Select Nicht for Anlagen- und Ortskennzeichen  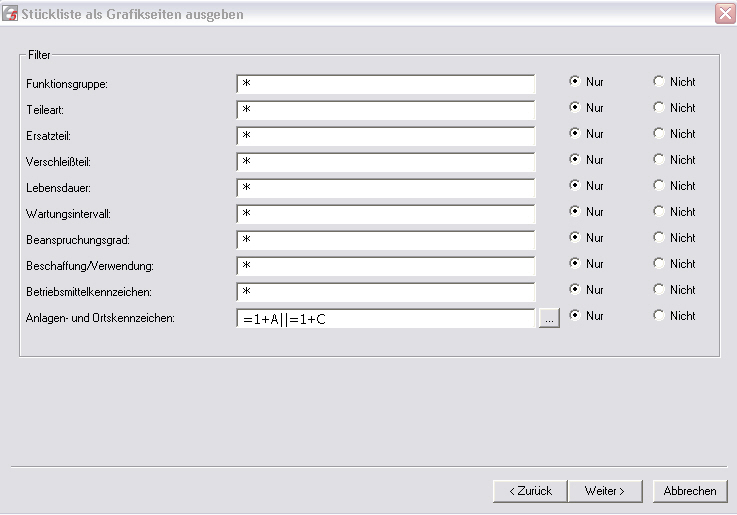[674, 316]
